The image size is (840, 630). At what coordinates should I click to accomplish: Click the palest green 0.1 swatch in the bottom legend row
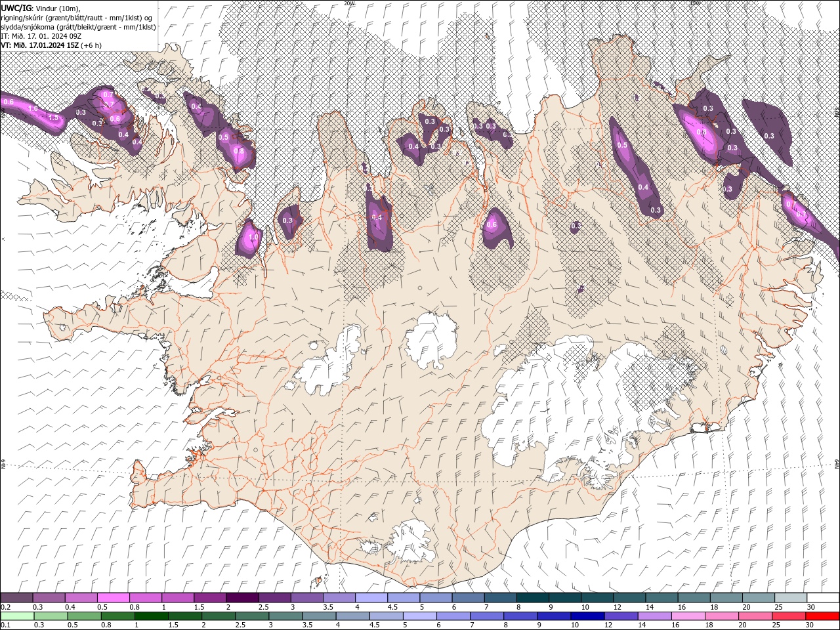17,616
